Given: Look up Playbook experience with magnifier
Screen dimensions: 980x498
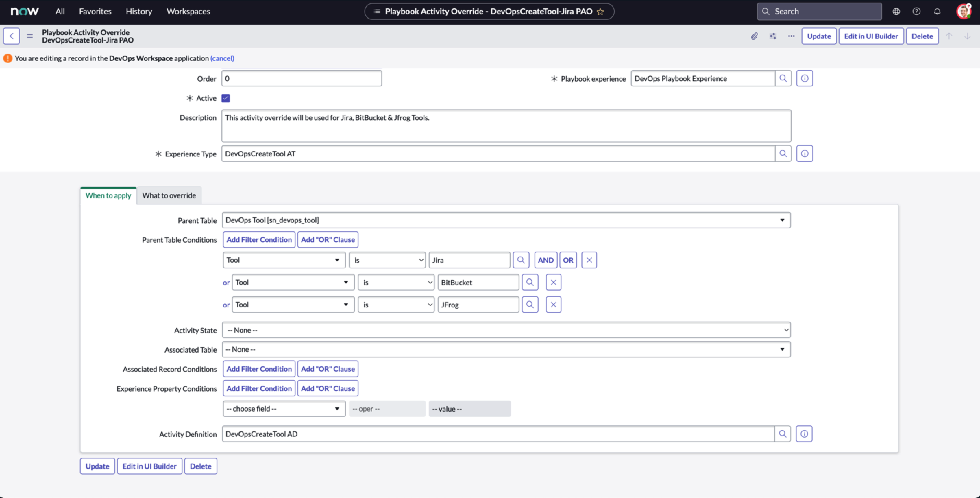Looking at the screenshot, I should pyautogui.click(x=783, y=79).
